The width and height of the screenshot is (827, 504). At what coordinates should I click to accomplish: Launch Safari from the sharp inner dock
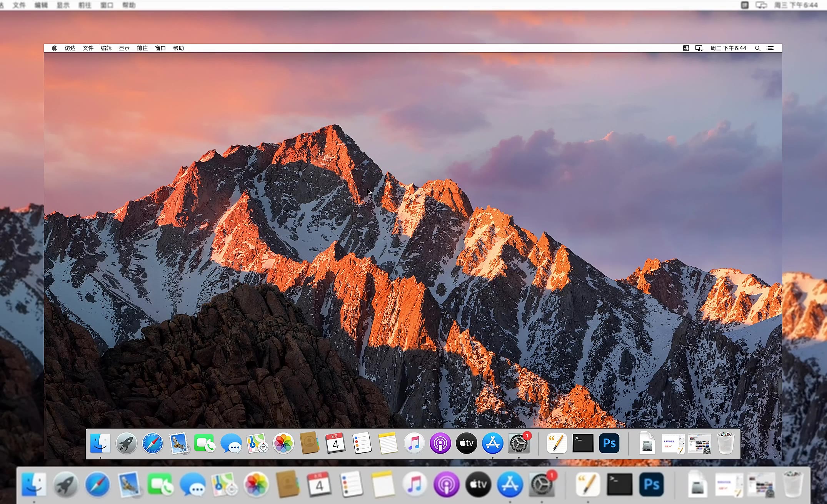(153, 444)
